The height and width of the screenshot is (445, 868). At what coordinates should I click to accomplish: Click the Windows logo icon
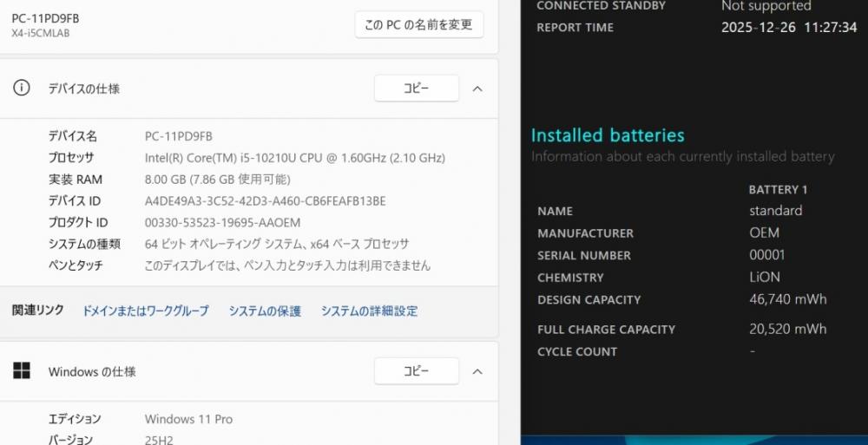pos(22,371)
